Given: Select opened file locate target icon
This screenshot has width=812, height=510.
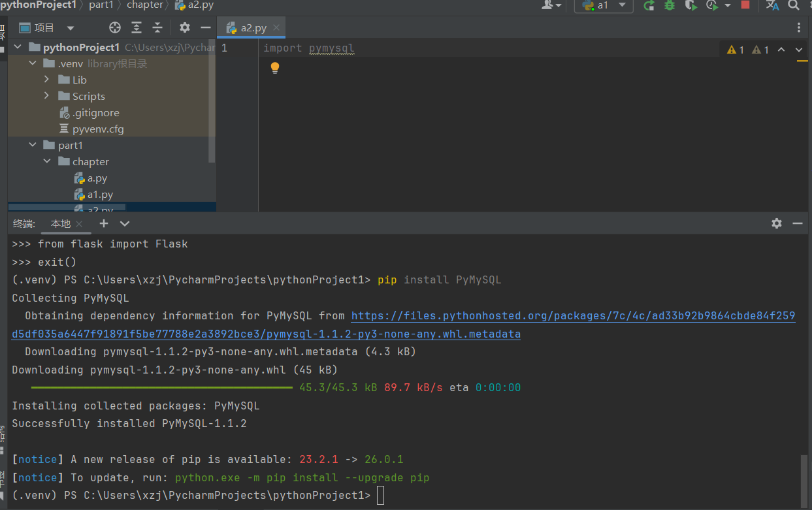Looking at the screenshot, I should click(115, 27).
